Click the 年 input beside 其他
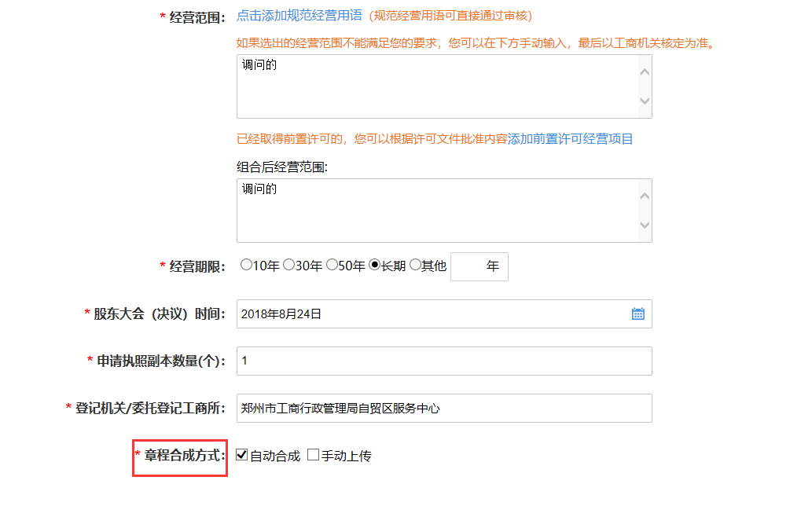This screenshot has width=812, height=506. tap(479, 266)
